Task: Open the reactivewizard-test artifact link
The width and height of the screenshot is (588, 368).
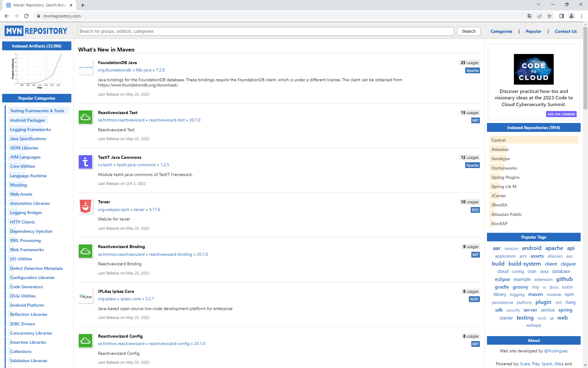Action: click(x=167, y=120)
